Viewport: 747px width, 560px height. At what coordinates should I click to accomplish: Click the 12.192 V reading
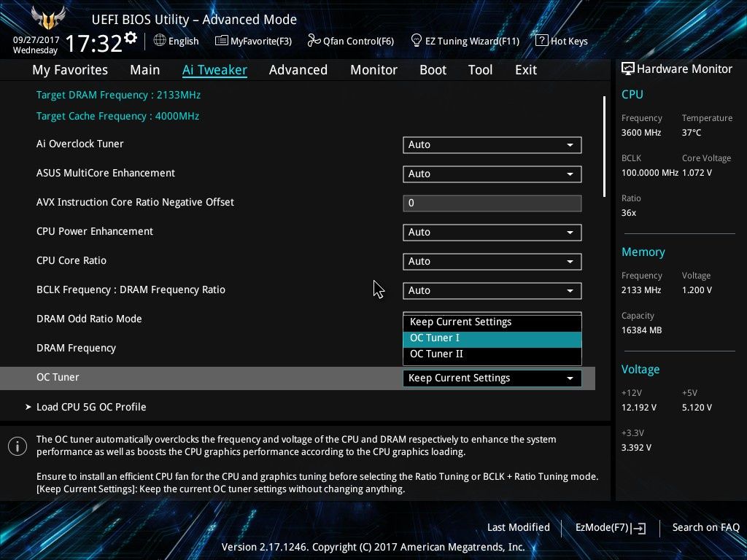[639, 408]
